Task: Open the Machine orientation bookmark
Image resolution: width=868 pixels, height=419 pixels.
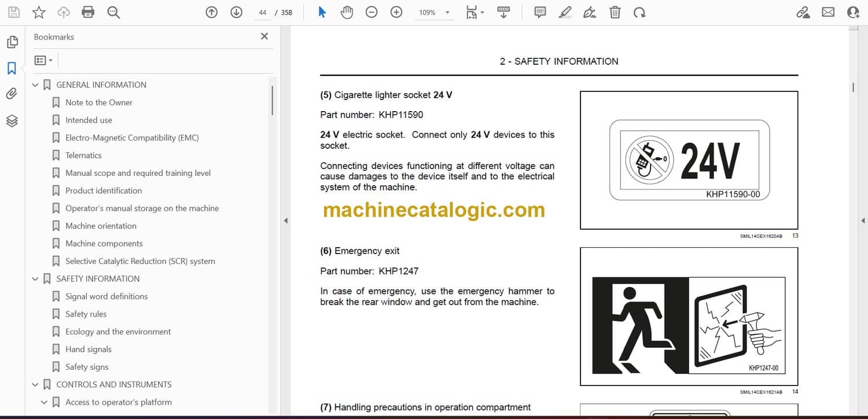Action: (101, 226)
